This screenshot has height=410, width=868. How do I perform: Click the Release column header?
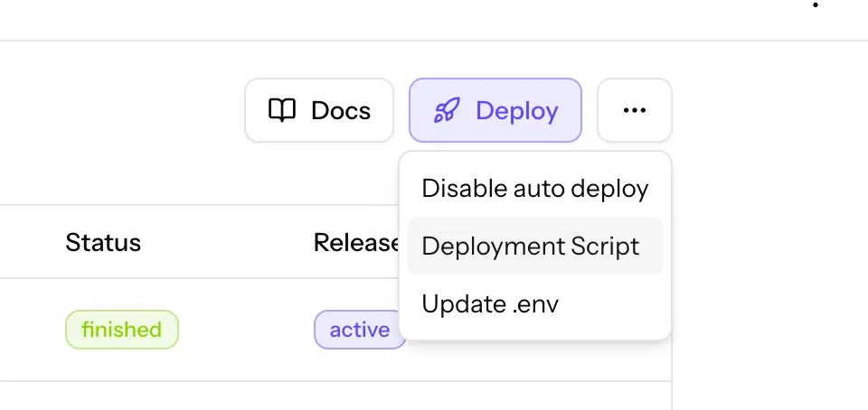[356, 242]
